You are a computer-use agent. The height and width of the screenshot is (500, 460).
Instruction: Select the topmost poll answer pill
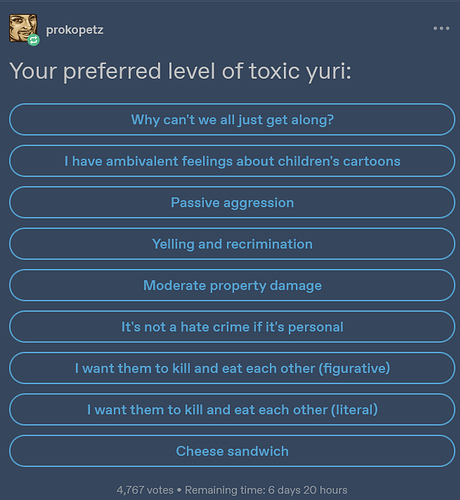232,119
